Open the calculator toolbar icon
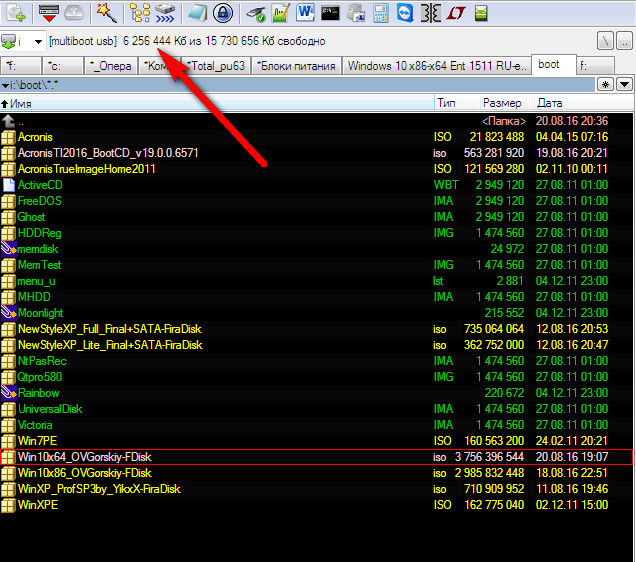The image size is (636, 562). point(380,13)
